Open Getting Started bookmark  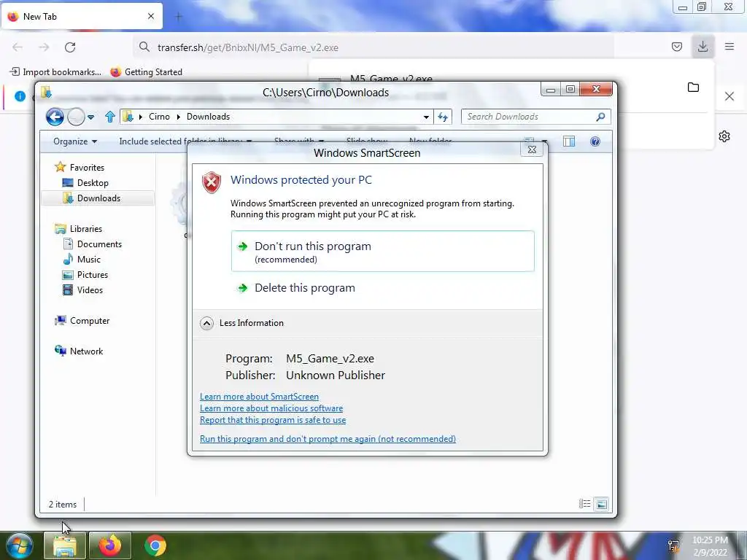click(x=146, y=72)
